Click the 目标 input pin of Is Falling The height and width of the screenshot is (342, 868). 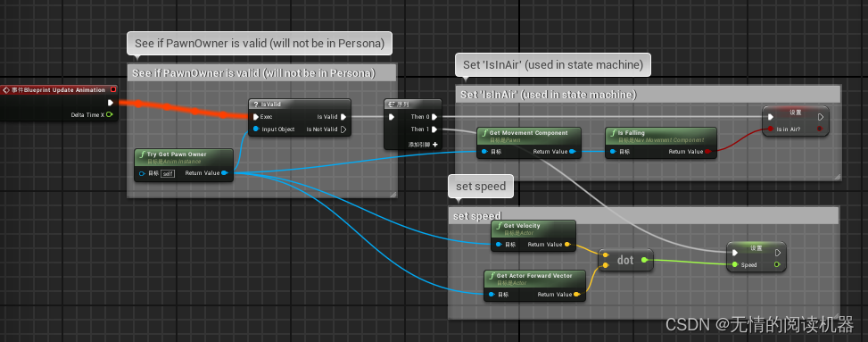[613, 151]
